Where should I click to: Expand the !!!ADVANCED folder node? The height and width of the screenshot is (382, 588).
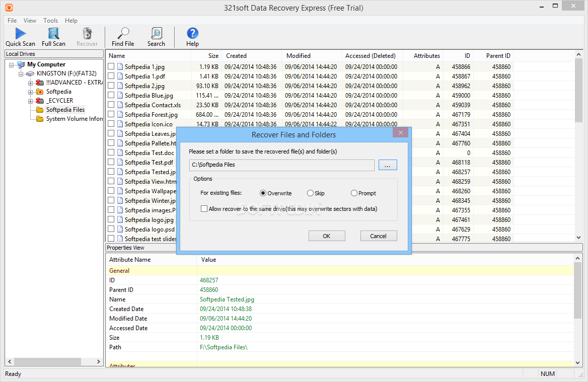tap(30, 83)
